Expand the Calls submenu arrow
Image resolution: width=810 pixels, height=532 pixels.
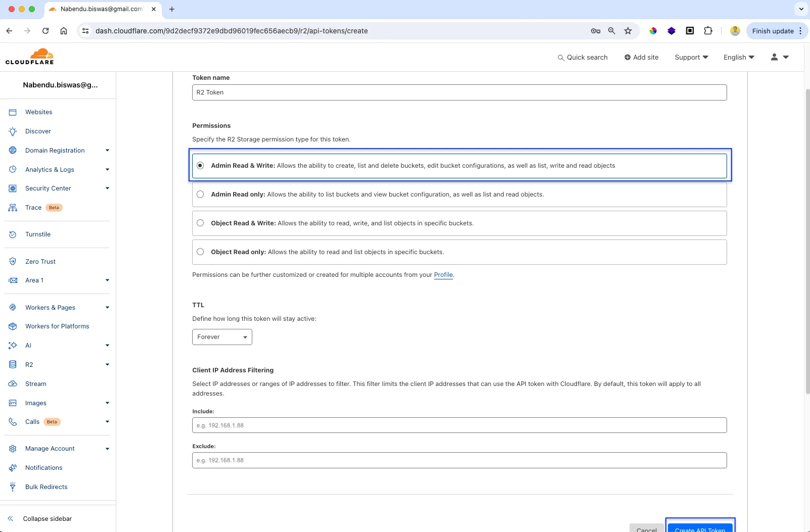pos(107,422)
